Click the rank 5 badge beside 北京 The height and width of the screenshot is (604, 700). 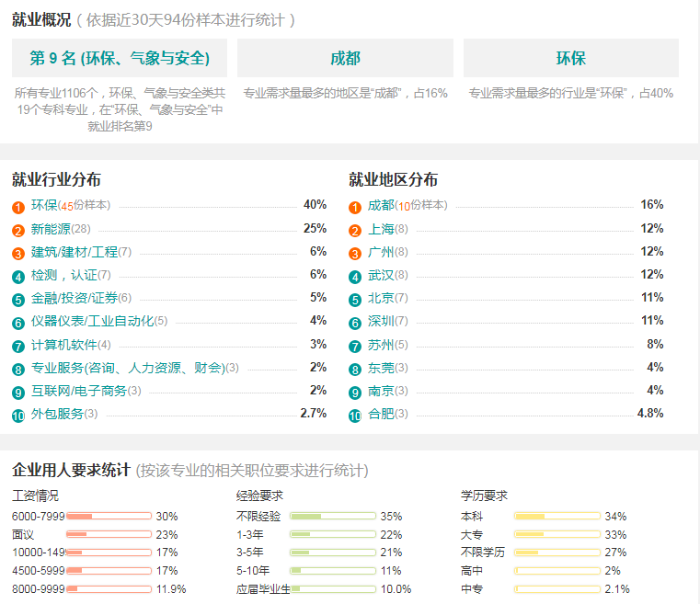[355, 300]
